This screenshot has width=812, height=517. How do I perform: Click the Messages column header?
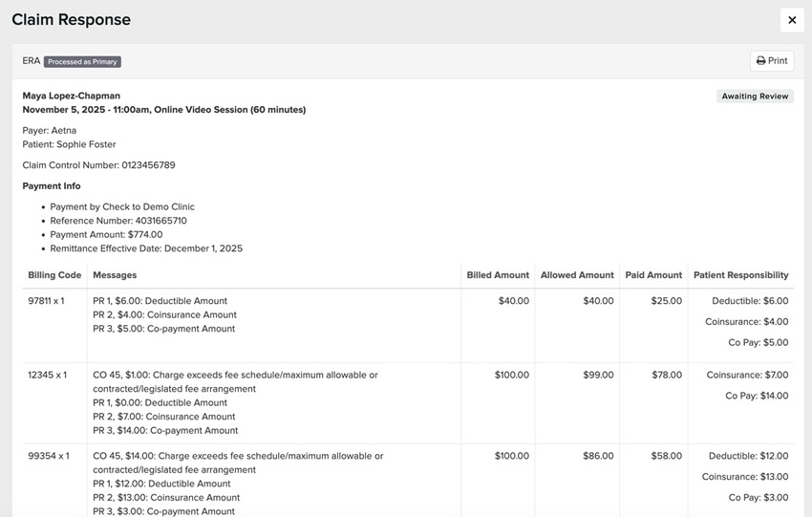click(x=115, y=275)
